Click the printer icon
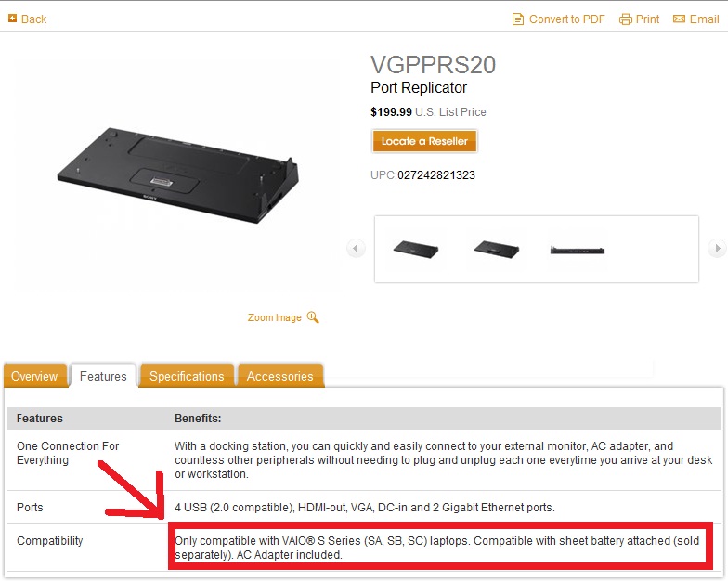 [x=626, y=19]
